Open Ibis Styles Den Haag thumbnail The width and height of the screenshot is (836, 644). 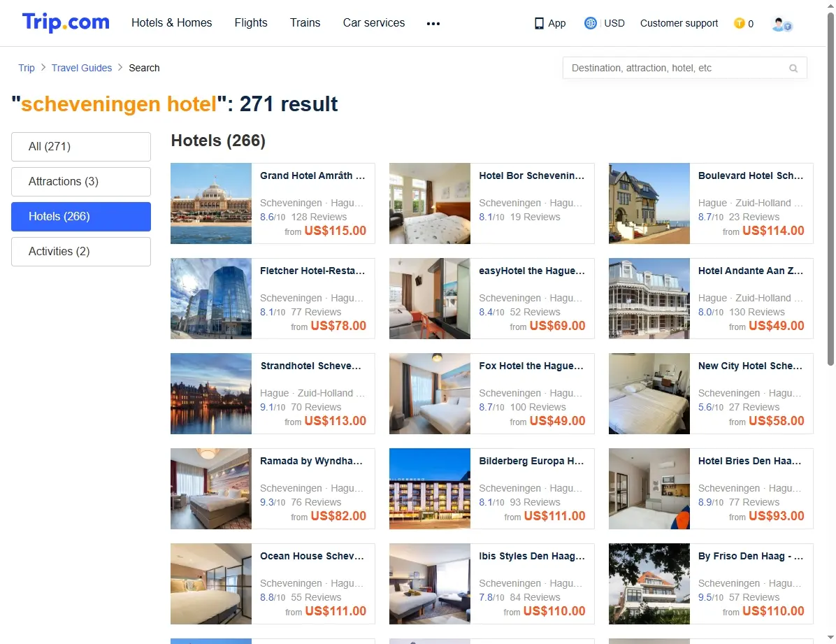(x=430, y=584)
